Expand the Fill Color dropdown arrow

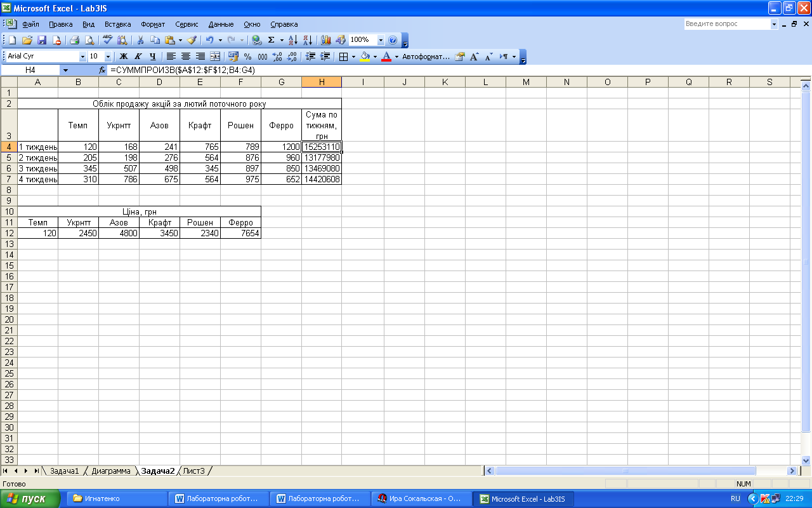point(375,57)
